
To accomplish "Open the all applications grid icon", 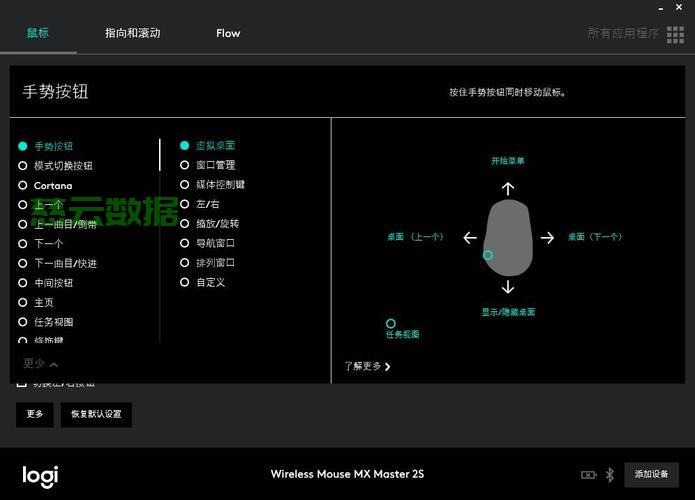I will click(x=675, y=33).
